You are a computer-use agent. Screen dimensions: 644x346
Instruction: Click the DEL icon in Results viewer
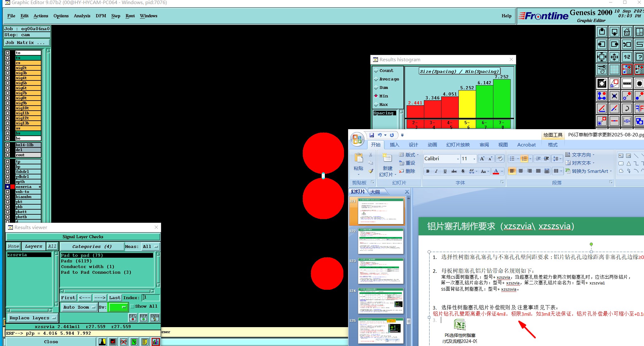pyautogui.click(x=133, y=317)
